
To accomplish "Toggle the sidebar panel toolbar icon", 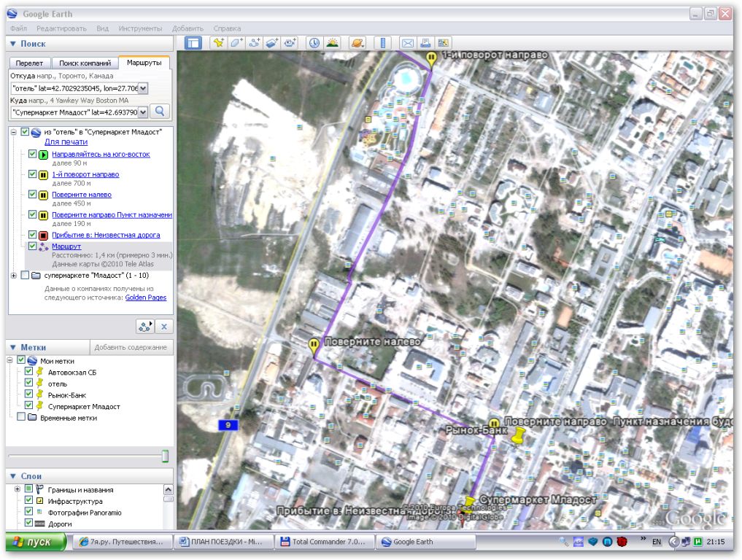I will point(193,43).
